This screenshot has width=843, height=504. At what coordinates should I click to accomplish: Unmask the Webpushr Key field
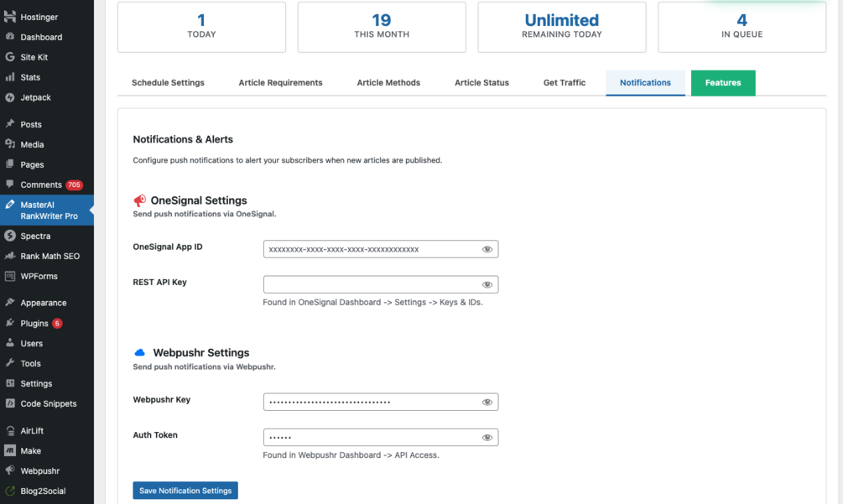tap(487, 402)
